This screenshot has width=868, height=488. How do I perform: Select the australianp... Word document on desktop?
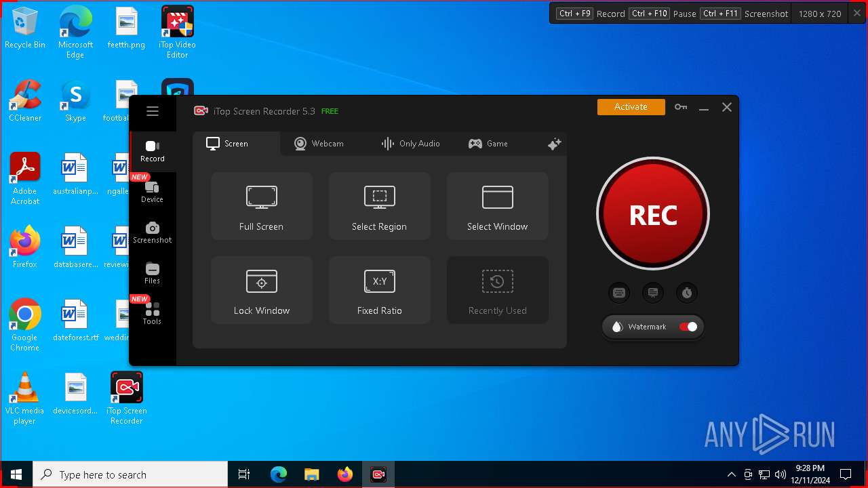pos(75,175)
